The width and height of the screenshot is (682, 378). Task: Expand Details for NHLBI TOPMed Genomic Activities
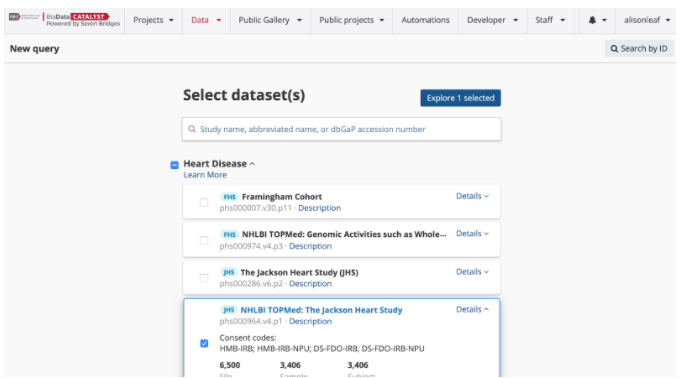click(x=472, y=234)
